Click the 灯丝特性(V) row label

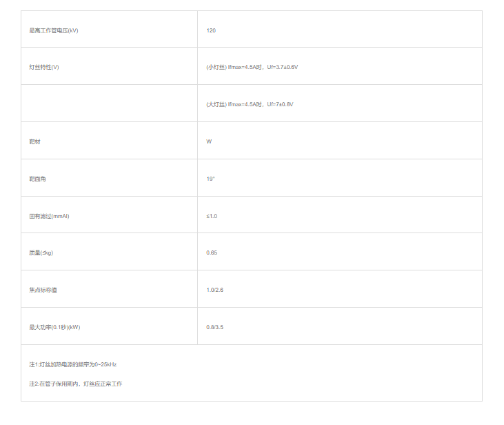[44, 67]
